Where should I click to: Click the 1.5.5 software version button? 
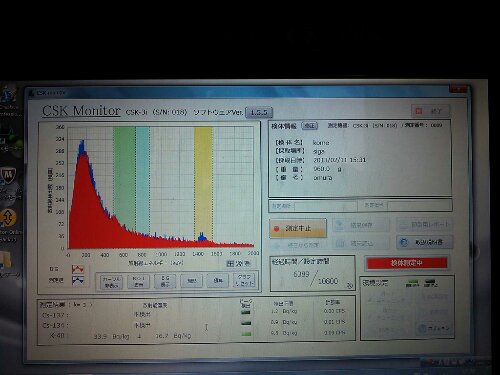[259, 112]
